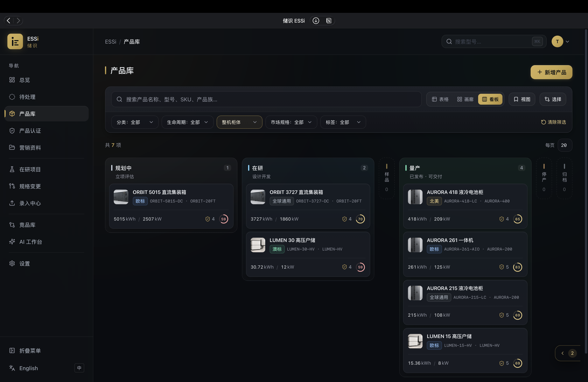
Task: Click the product search field 搜索产品名称
Action: 266,99
